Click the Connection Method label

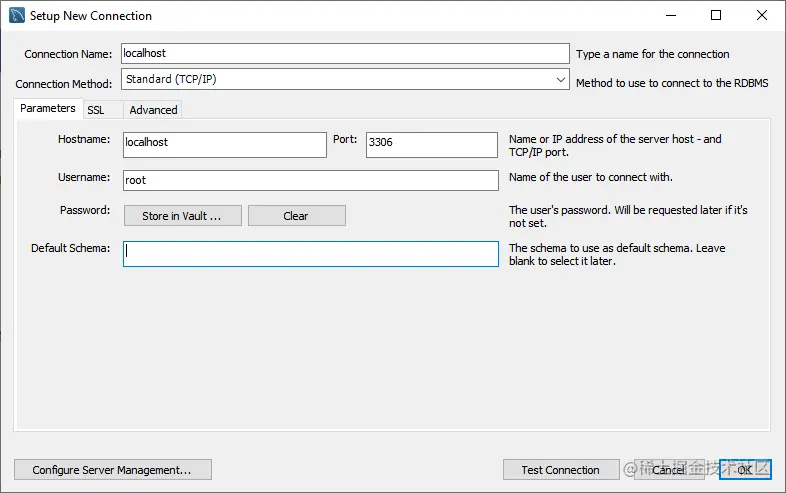(x=64, y=84)
